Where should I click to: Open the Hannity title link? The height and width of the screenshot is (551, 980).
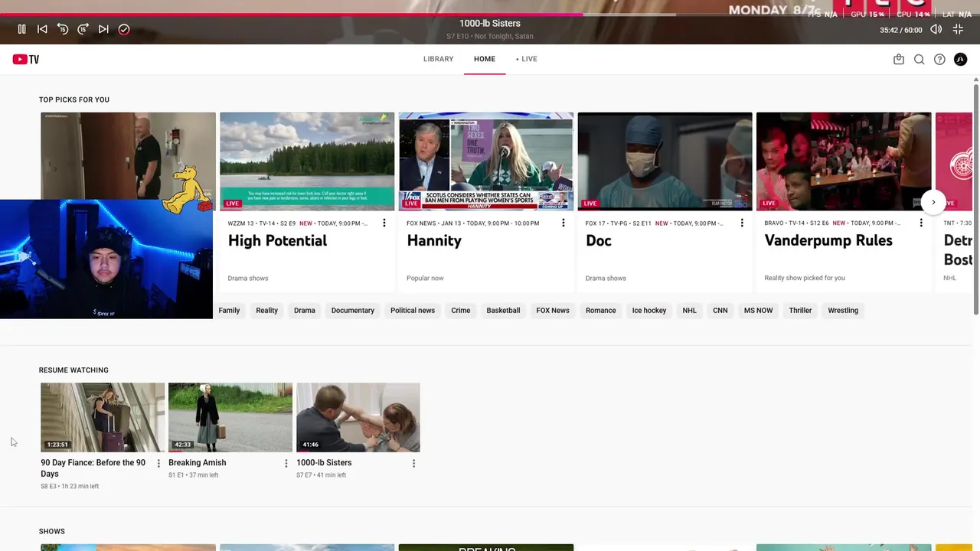click(434, 241)
